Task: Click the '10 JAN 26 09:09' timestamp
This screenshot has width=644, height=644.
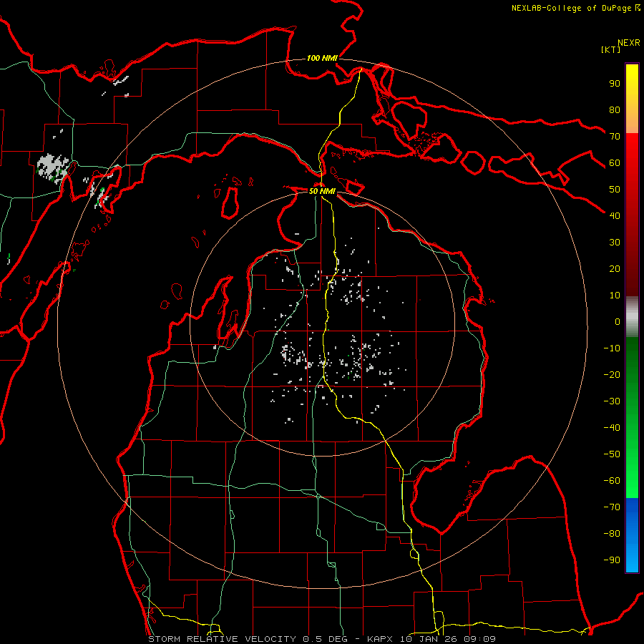Action: point(447,639)
